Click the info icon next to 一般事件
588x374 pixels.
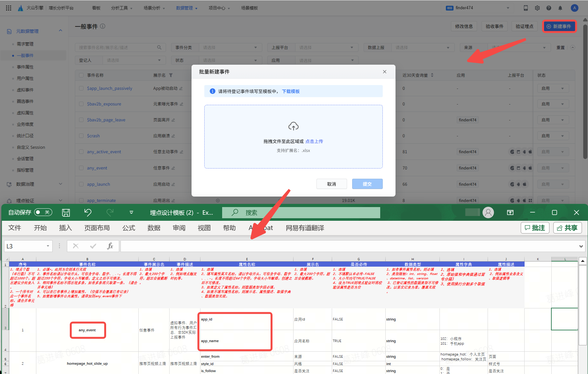click(x=103, y=26)
